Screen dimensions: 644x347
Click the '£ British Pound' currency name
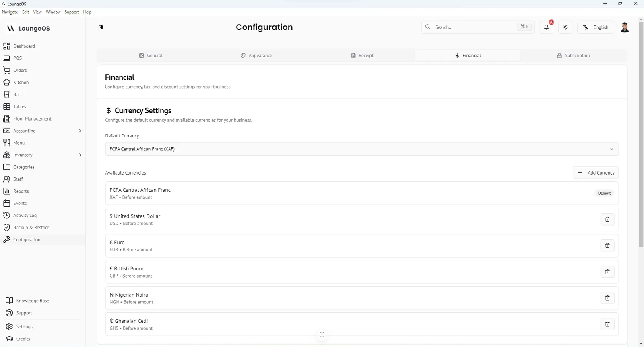point(127,268)
